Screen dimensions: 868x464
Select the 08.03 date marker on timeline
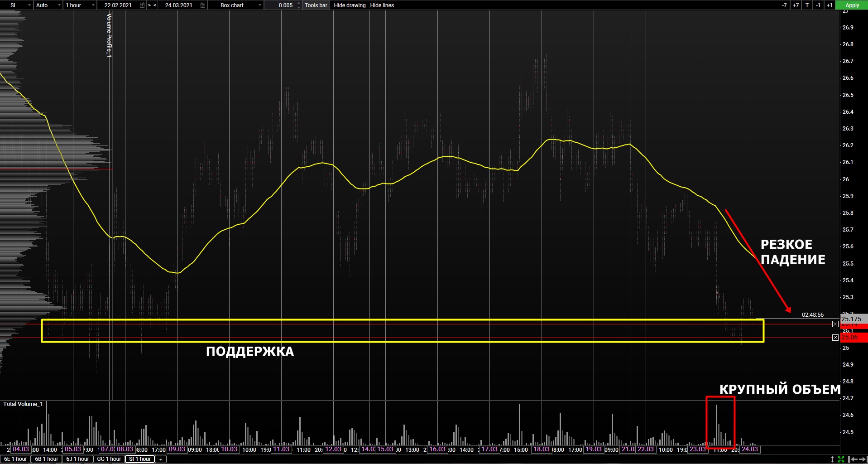coord(125,449)
